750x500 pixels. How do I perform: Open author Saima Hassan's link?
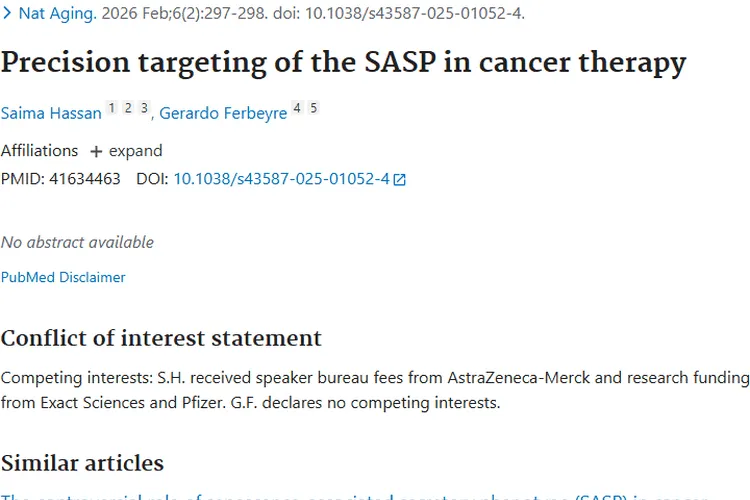(51, 113)
